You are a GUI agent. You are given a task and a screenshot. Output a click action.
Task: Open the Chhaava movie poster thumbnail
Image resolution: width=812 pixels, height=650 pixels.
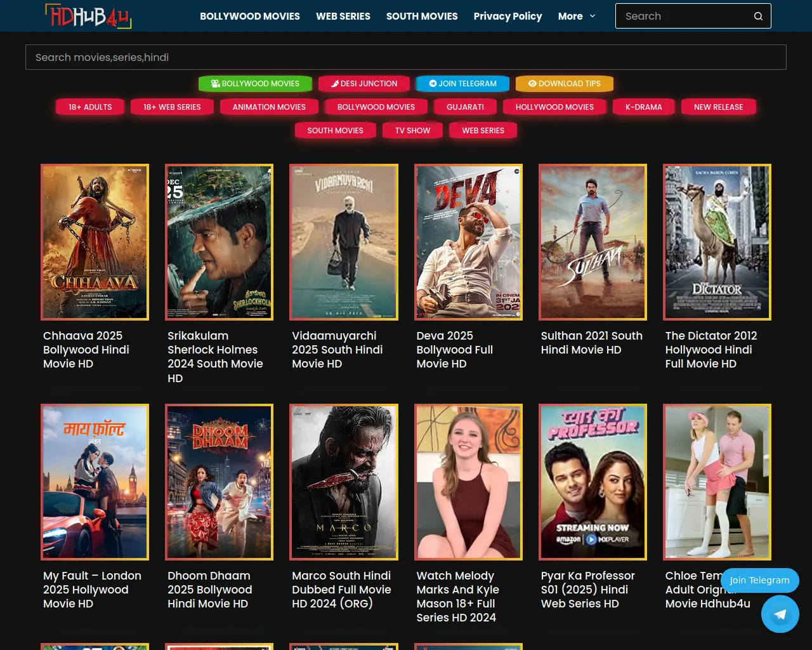tap(95, 242)
